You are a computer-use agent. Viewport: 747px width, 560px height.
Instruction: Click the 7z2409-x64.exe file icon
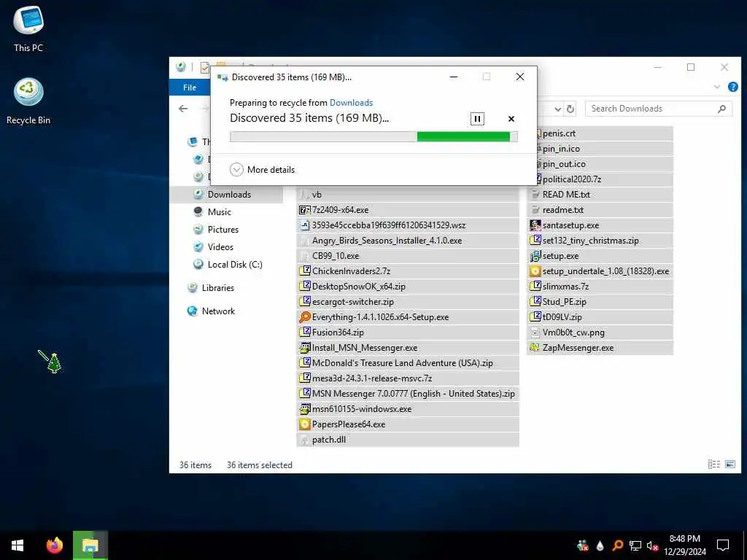[304, 210]
